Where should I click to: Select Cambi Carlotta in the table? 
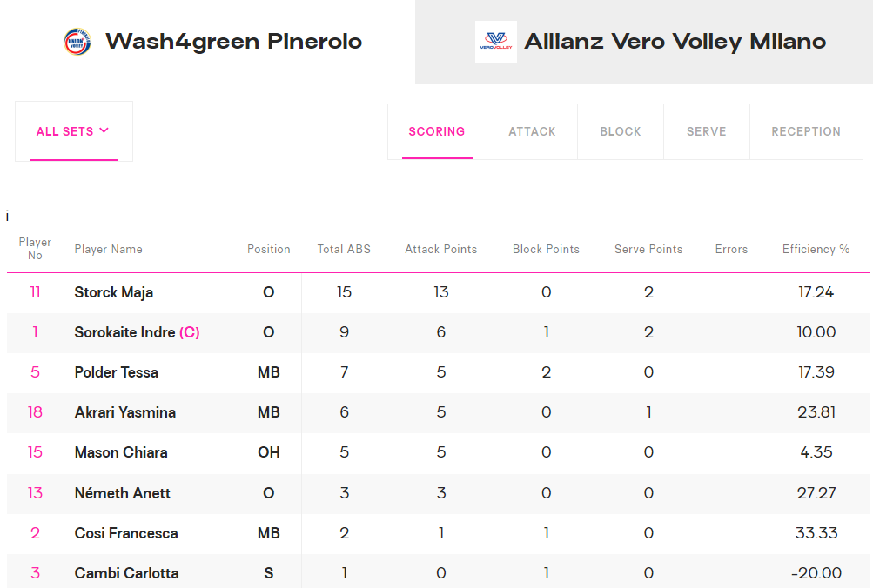click(x=126, y=573)
